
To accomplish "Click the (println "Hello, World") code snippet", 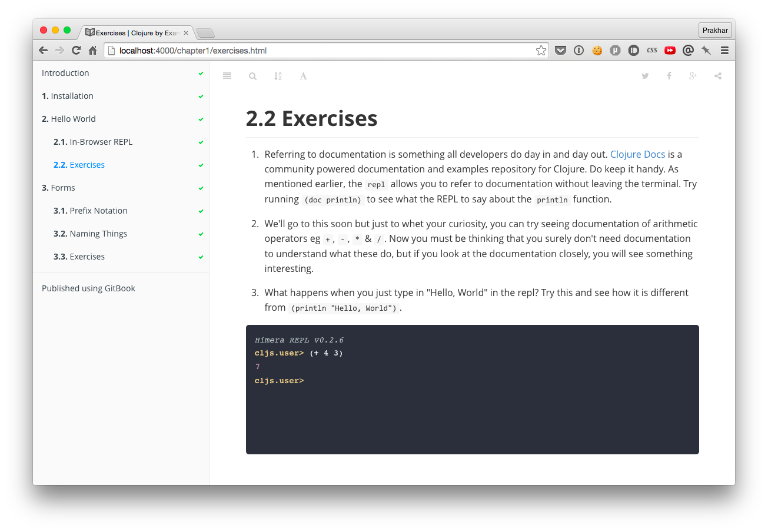I will tap(344, 308).
